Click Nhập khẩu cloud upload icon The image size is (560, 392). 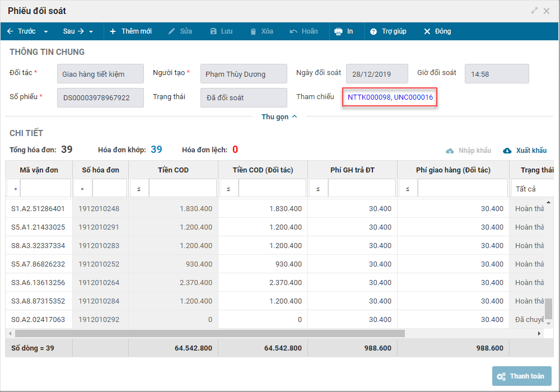(450, 151)
